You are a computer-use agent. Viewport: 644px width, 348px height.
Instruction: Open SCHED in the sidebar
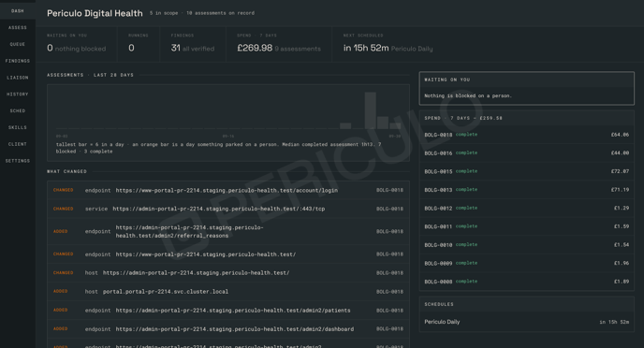[x=18, y=110]
